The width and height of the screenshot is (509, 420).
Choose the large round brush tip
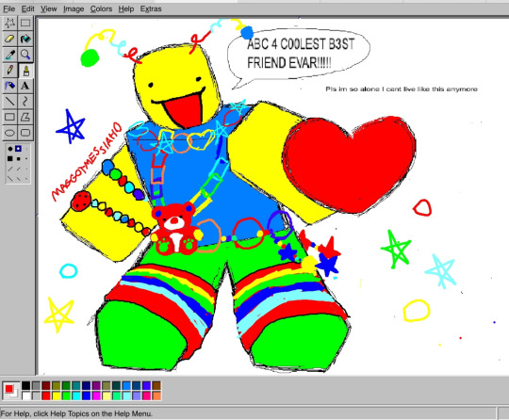pyautogui.click(x=10, y=149)
